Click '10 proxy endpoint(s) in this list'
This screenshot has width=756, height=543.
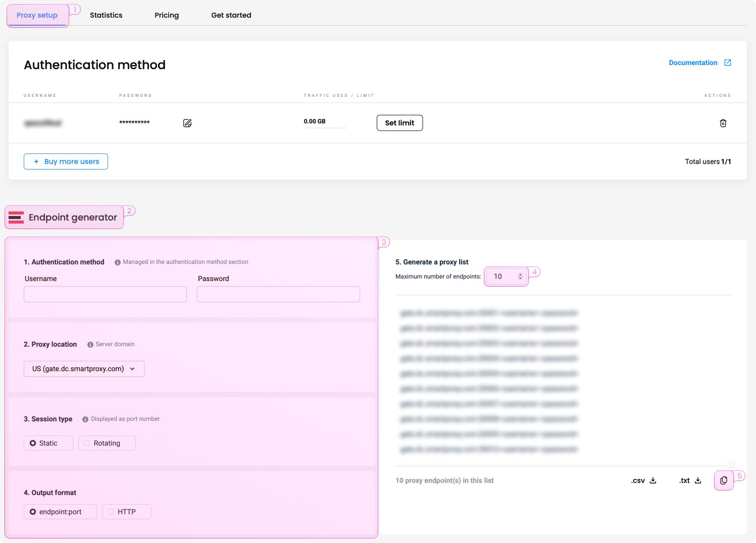tap(444, 480)
